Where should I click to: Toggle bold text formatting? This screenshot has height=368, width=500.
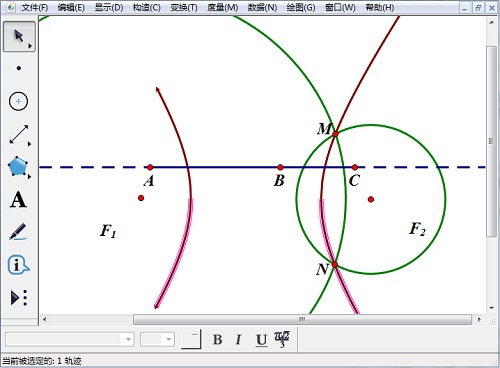[218, 340]
